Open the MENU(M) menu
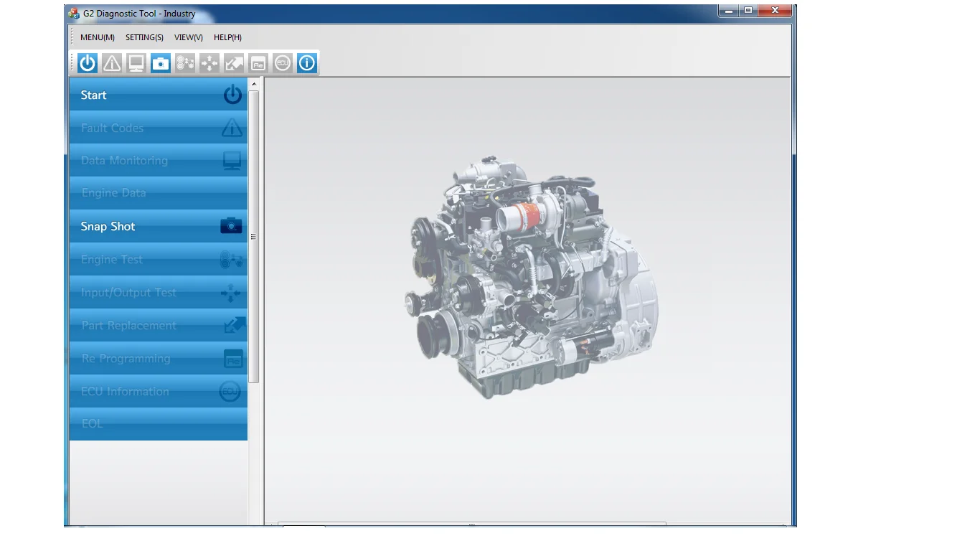The width and height of the screenshot is (980, 551). [x=97, y=37]
